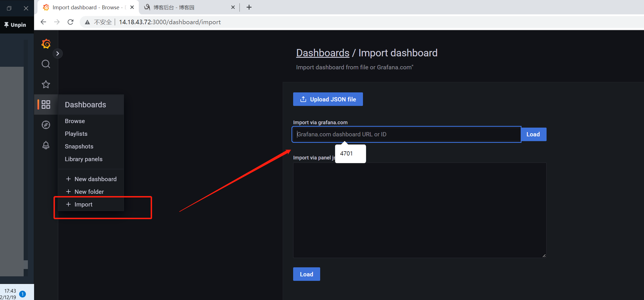The image size is (644, 300).
Task: Open a new browser tab
Action: tap(249, 7)
